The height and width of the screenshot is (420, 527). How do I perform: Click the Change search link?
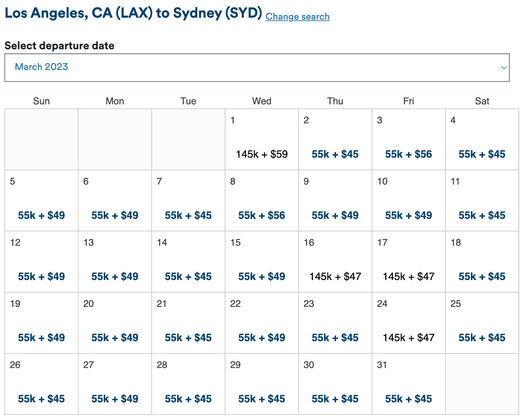pos(297,16)
